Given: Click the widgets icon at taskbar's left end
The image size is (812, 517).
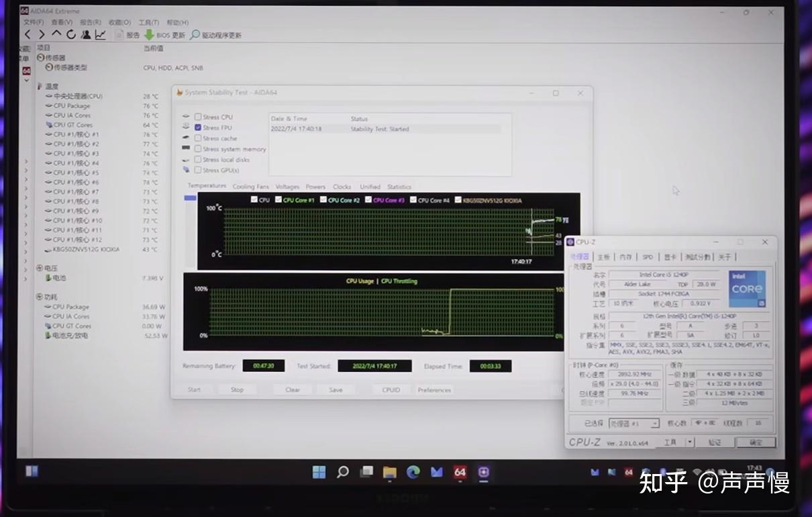Looking at the screenshot, I should pos(32,471).
